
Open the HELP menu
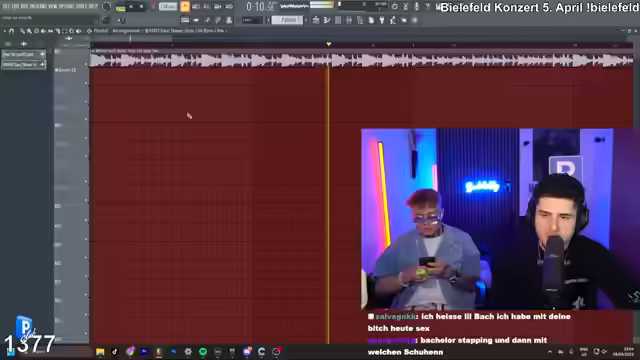click(92, 7)
